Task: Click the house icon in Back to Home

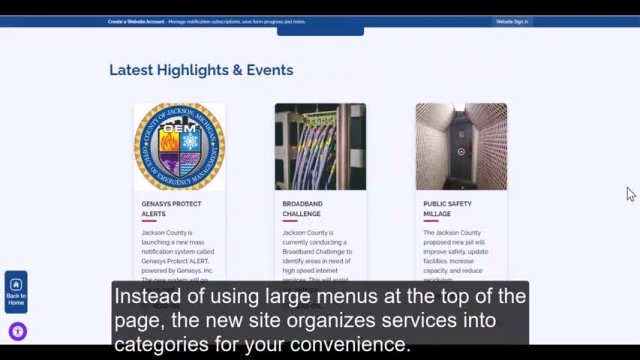Action: [x=16, y=284]
